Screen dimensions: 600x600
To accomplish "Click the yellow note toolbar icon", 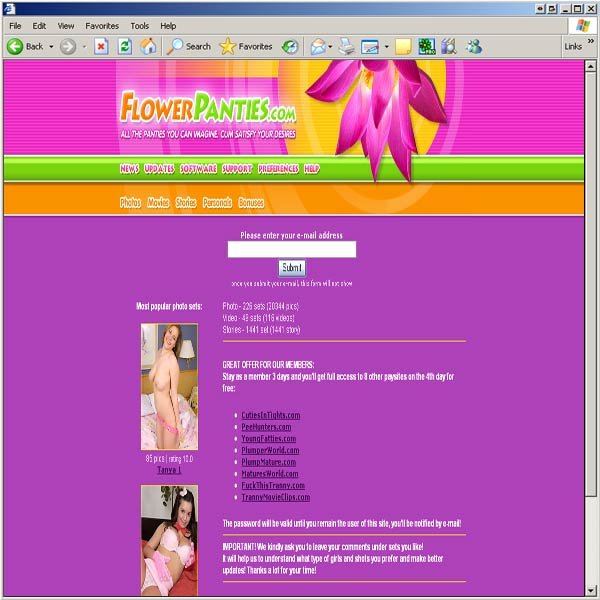I will click(403, 47).
